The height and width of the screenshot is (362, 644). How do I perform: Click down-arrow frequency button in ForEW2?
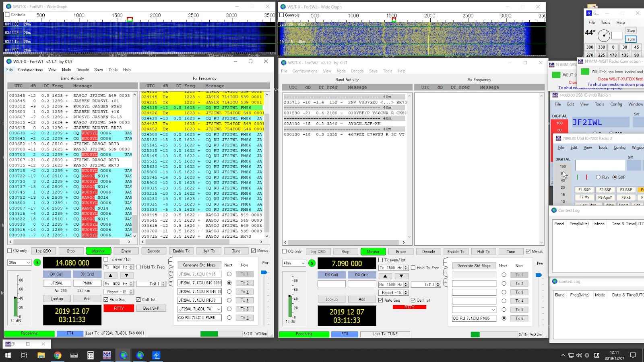coord(401,276)
